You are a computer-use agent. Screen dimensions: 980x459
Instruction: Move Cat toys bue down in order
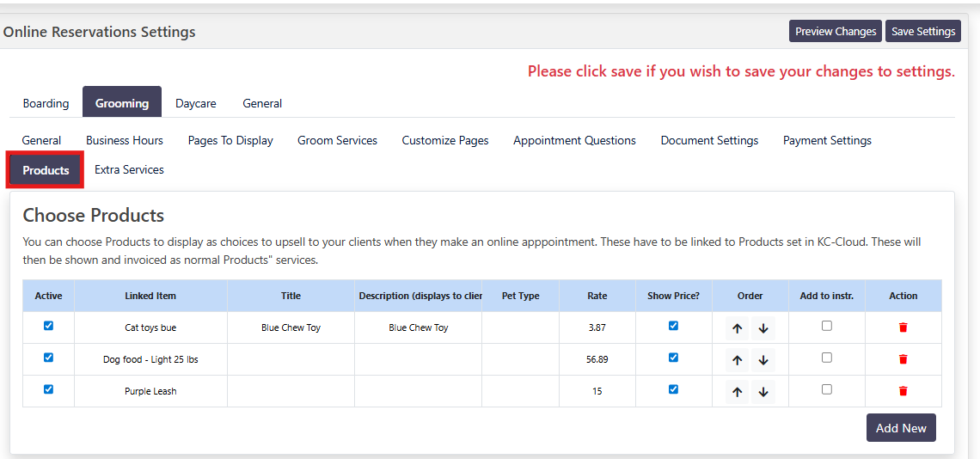[x=763, y=328]
